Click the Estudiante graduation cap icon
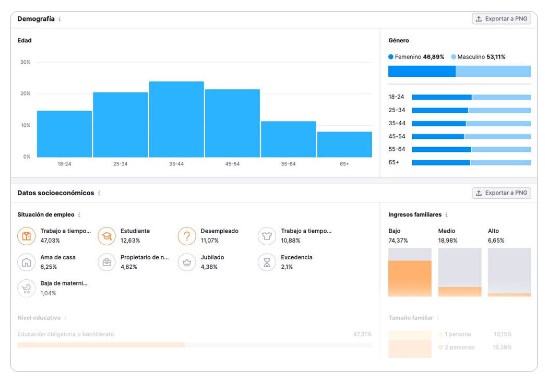 [107, 236]
